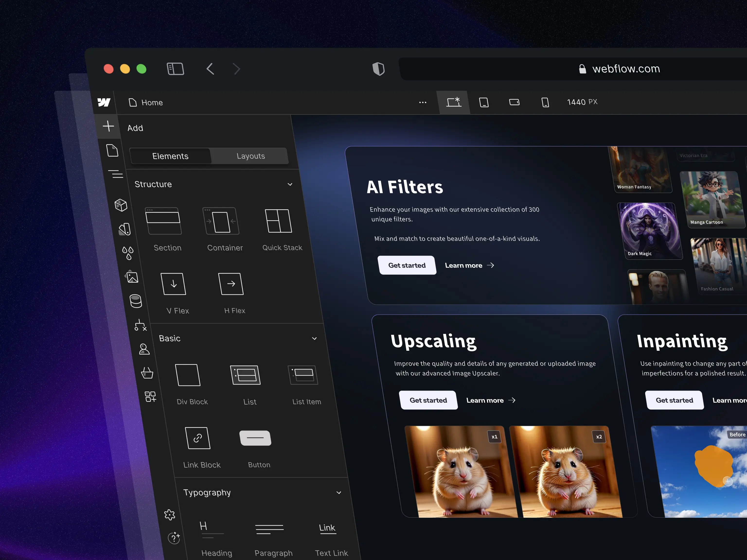This screenshot has height=560, width=747.
Task: Select the mobile portrait breakpoint icon
Action: click(x=545, y=102)
